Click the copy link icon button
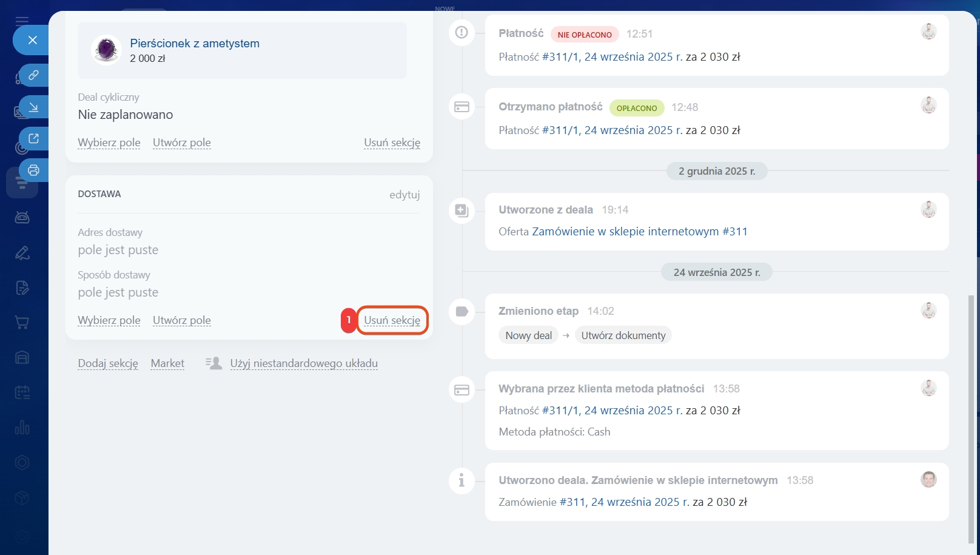This screenshot has width=980, height=555. click(x=33, y=75)
